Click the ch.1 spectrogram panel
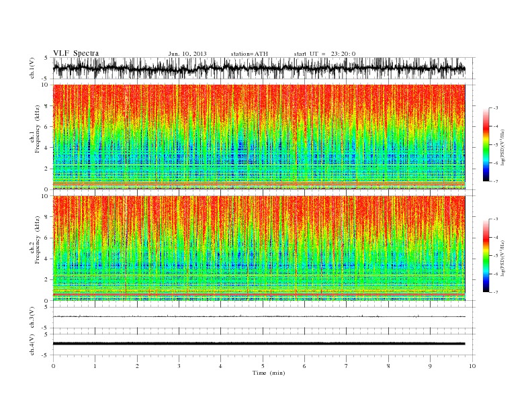The width and height of the screenshot is (532, 411). click(259, 137)
